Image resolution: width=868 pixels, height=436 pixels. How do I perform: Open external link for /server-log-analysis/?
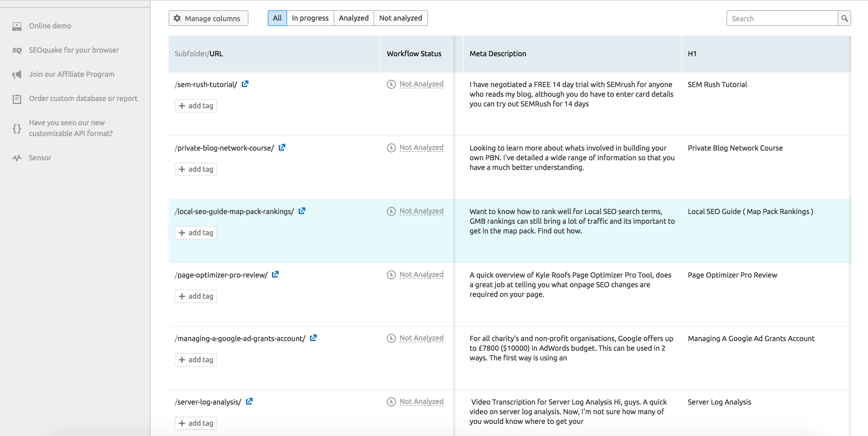[249, 401]
